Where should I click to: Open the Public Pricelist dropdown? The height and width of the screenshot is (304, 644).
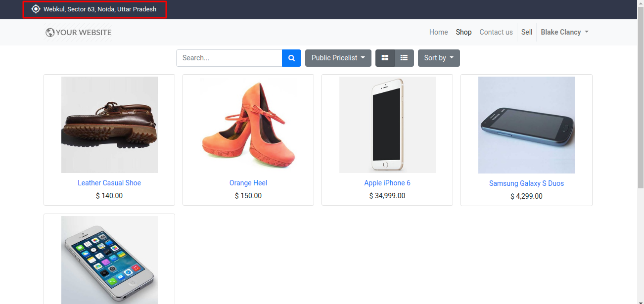[338, 58]
